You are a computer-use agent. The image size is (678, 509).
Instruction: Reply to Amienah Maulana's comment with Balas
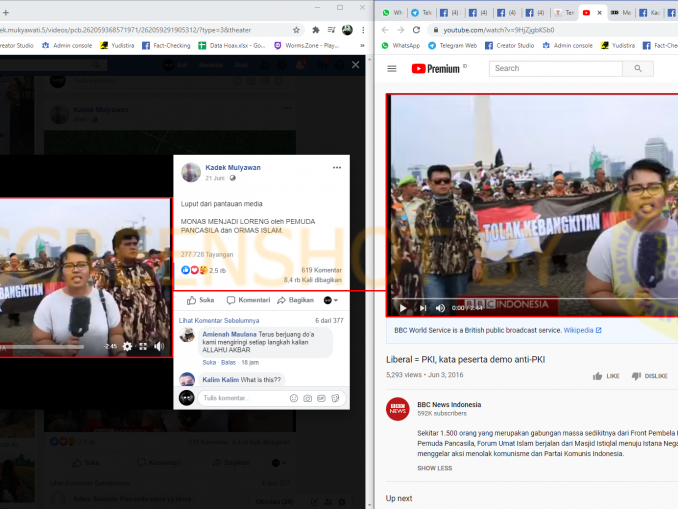(228, 362)
